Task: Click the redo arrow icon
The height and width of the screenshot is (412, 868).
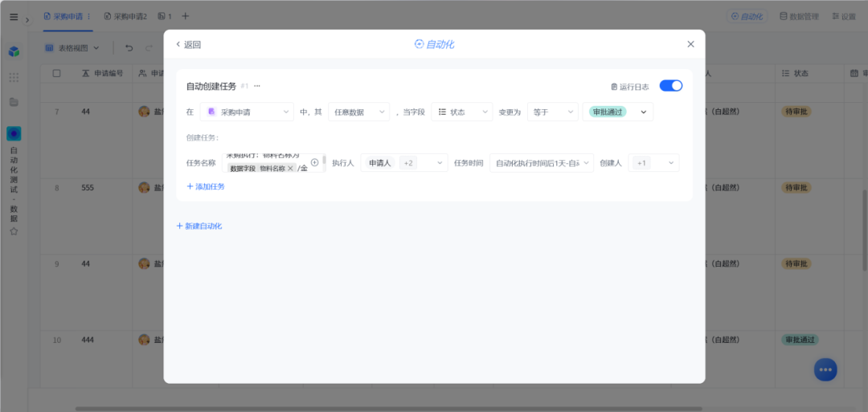Action: click(x=149, y=48)
